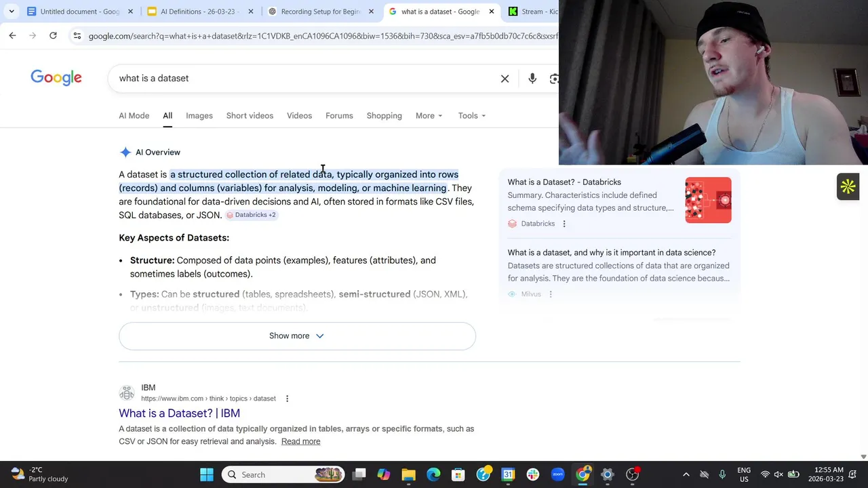Open the weather widget showing -2°C

[41, 474]
